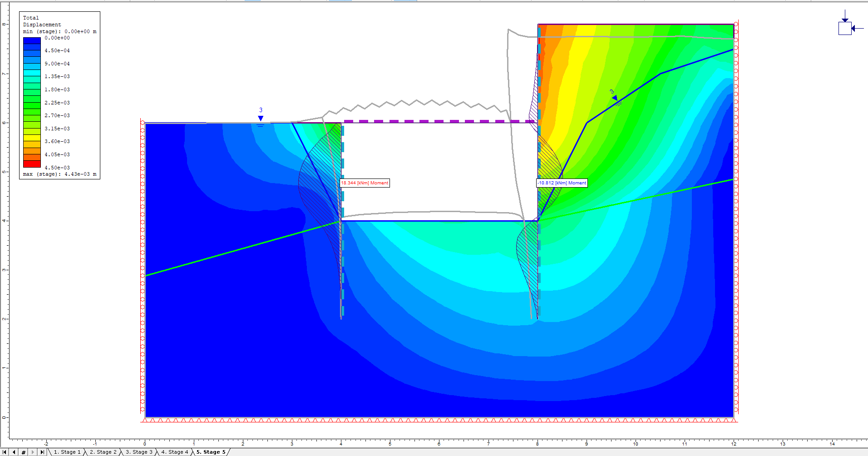Select the active 5. Stage 5 tab

click(211, 452)
